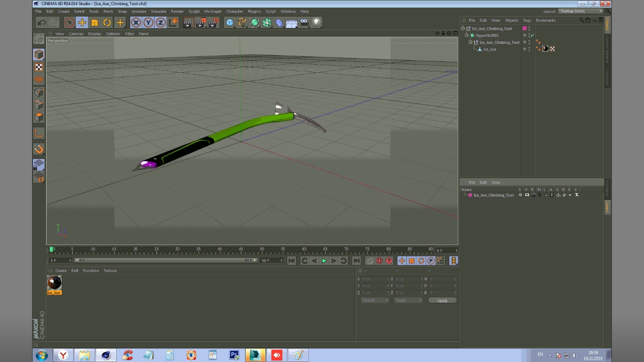Switch to the Layers side tab

(x=608, y=206)
